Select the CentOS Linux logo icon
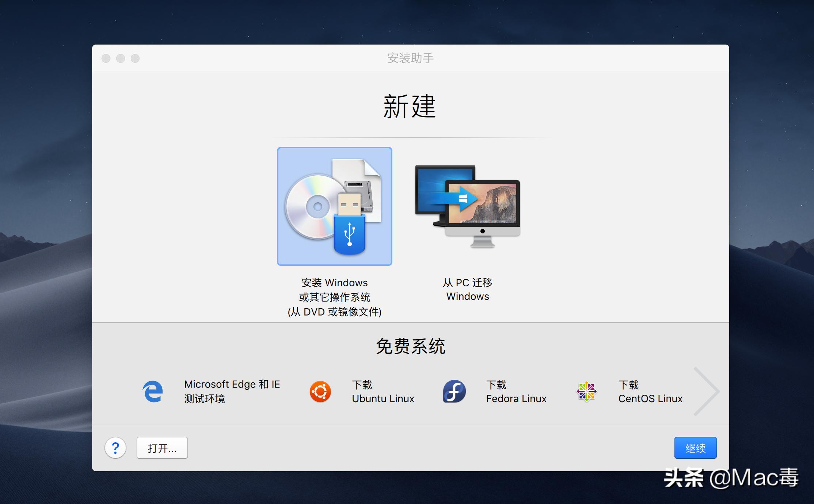Screen dimensions: 814x504 point(587,391)
